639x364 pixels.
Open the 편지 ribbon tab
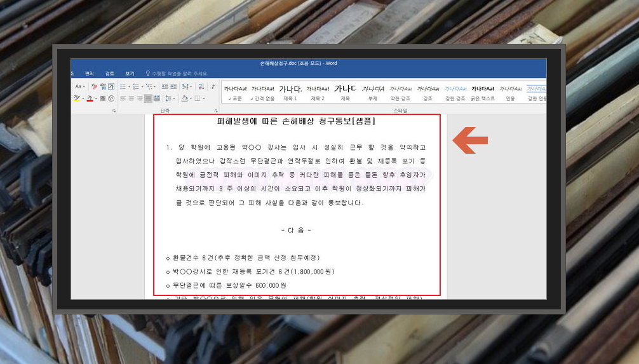click(x=90, y=74)
